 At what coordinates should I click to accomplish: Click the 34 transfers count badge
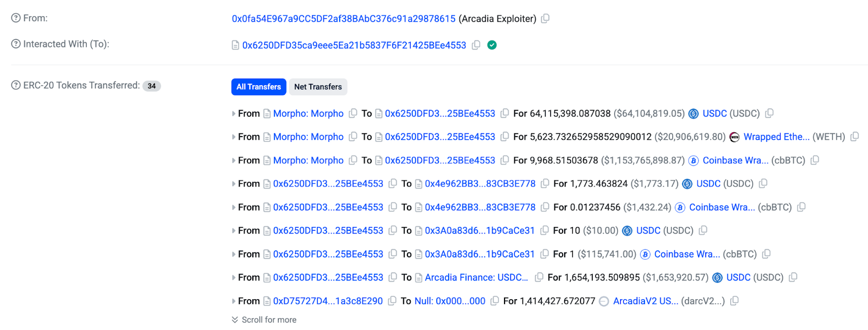pos(152,86)
